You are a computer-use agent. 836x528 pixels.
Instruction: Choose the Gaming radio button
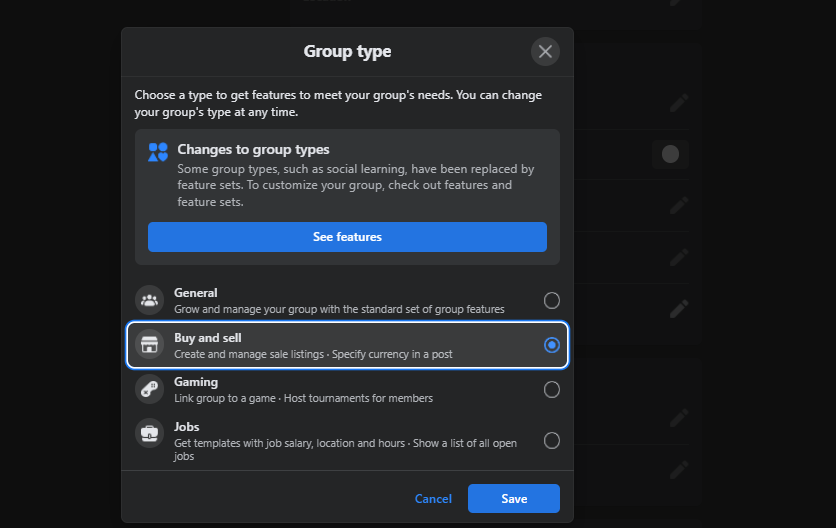pos(551,389)
